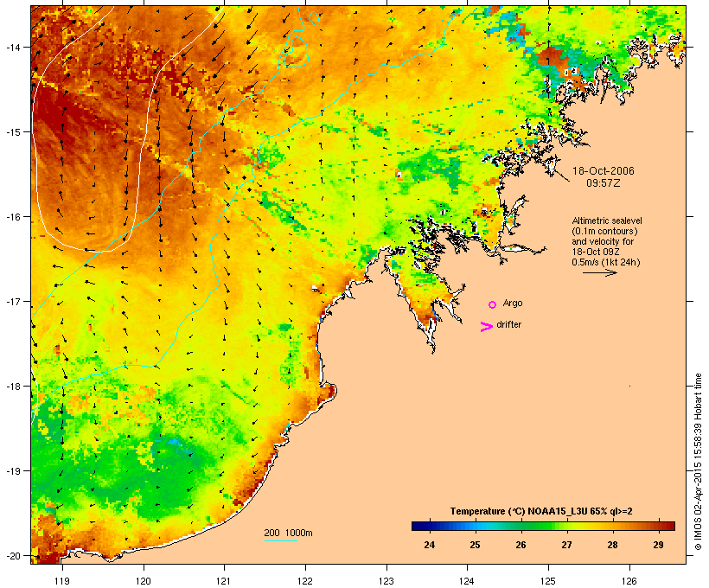Click the 'Altimetric sealevel' caption line

[x=607, y=220]
